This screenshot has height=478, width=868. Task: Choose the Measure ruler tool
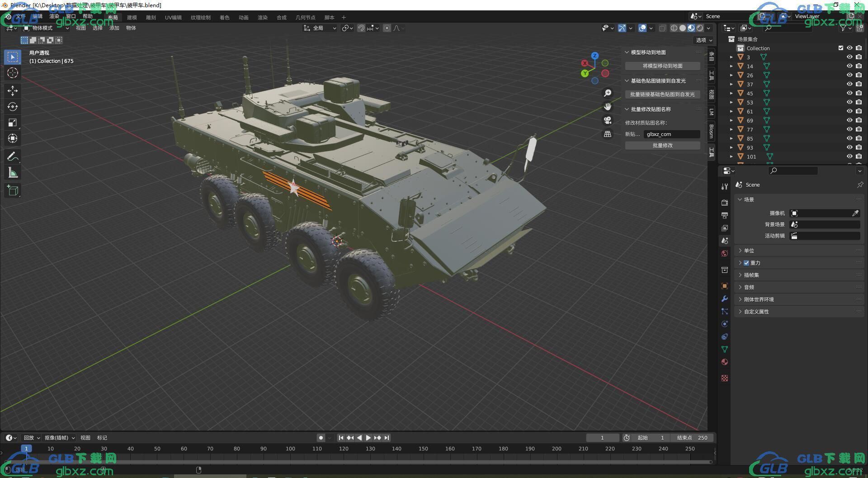tap(13, 172)
